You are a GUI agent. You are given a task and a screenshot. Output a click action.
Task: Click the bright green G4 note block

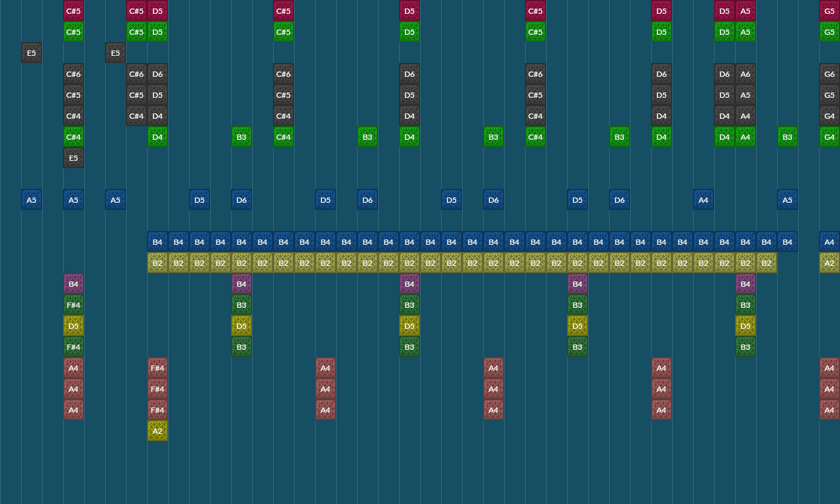click(829, 136)
